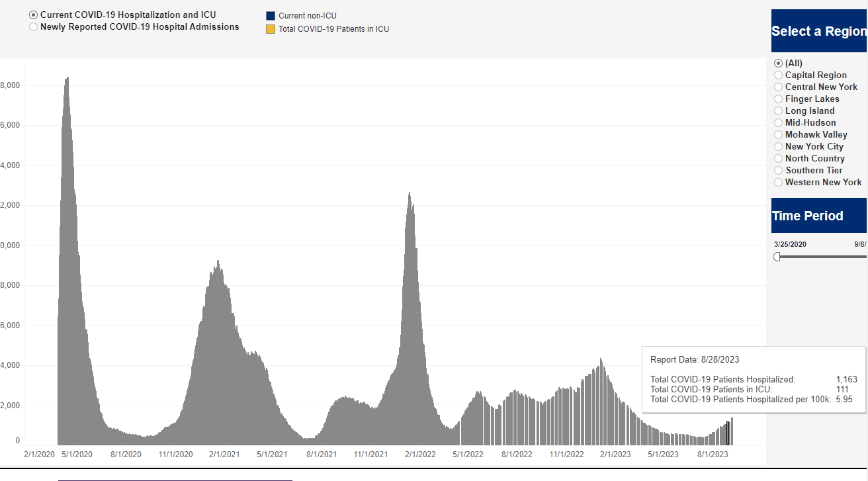Select Current COVID-19 Hospitalization and ICU option
The height and width of the screenshot is (481, 868).
(x=34, y=15)
